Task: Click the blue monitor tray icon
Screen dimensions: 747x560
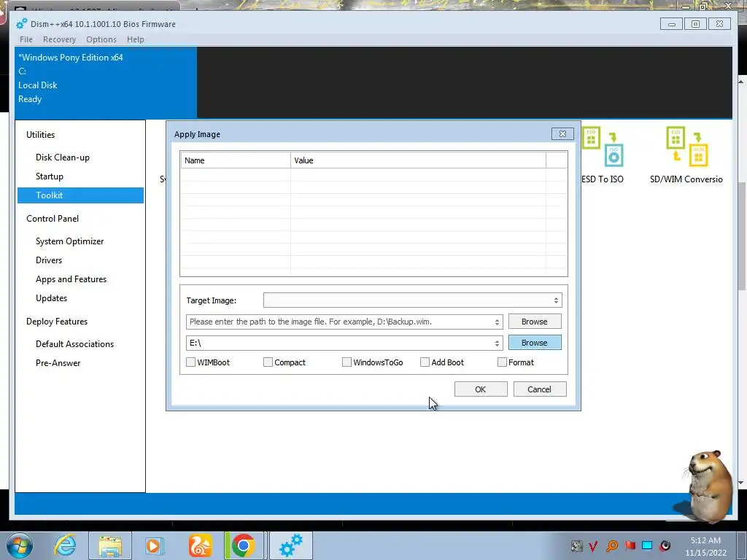Action: [x=647, y=545]
